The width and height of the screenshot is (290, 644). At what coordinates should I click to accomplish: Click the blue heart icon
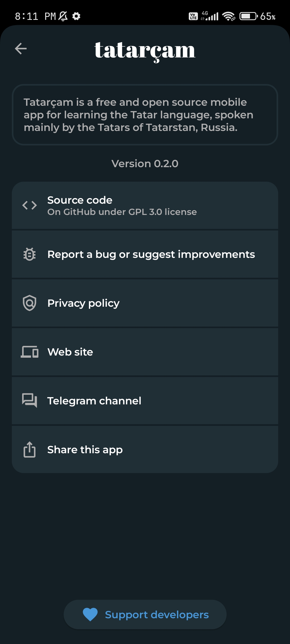(90, 614)
